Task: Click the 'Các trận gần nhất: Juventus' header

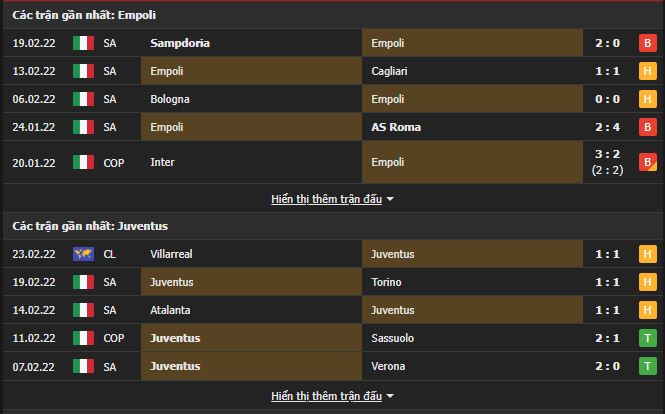Action: (x=90, y=226)
